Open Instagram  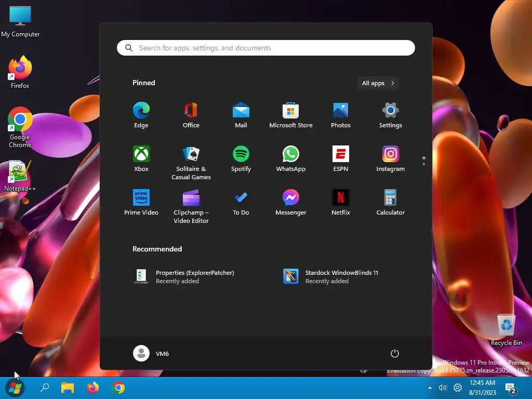pos(391,159)
